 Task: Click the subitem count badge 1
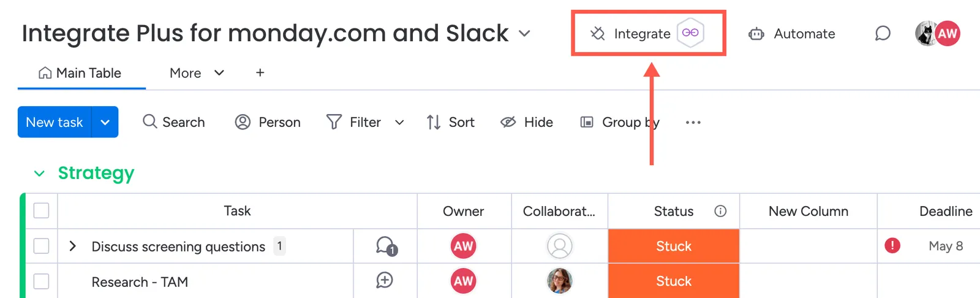coord(279,246)
